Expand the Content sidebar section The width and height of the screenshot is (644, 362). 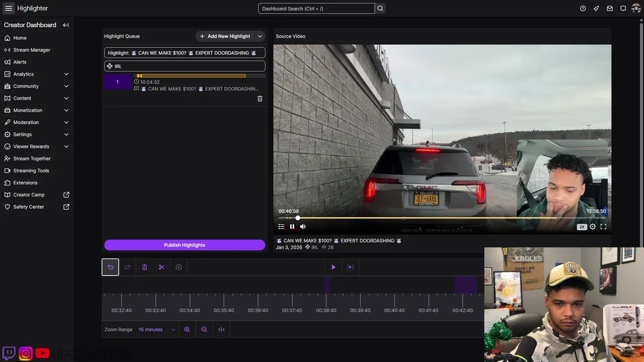point(66,98)
